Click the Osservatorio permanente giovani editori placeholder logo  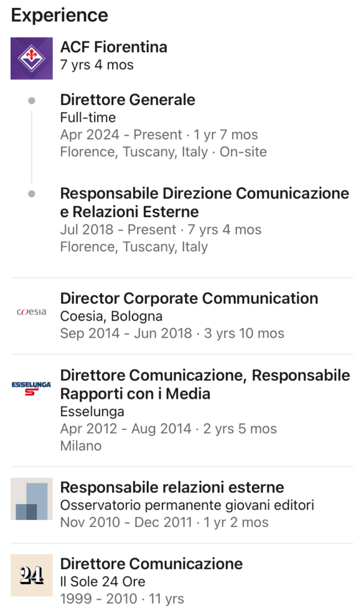(x=31, y=499)
